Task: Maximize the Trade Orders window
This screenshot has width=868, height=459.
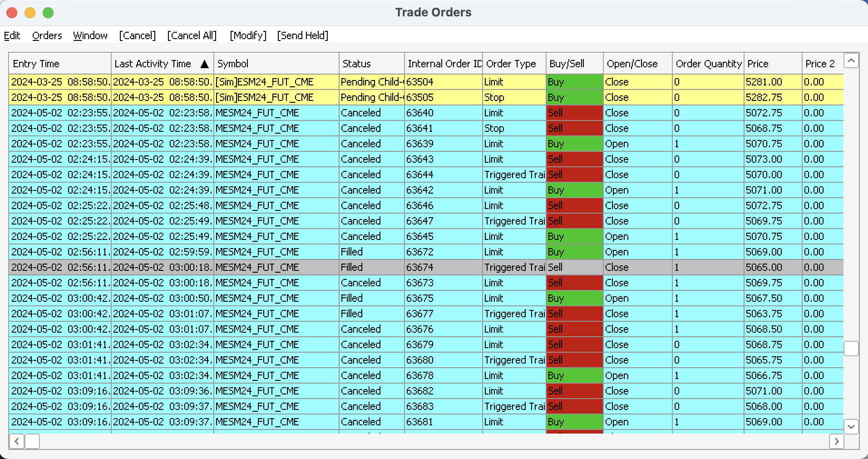Action: (x=48, y=13)
